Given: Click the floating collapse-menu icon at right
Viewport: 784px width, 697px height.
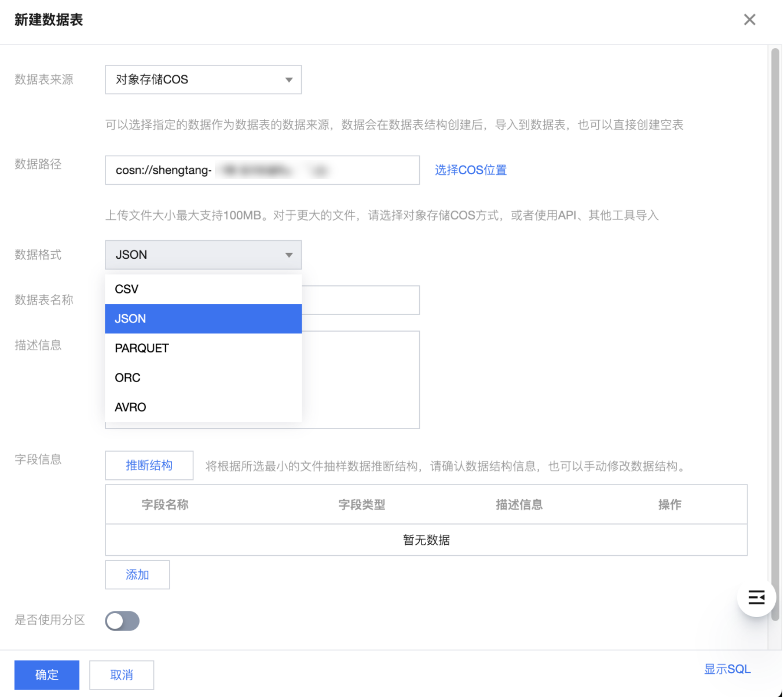Looking at the screenshot, I should [756, 597].
